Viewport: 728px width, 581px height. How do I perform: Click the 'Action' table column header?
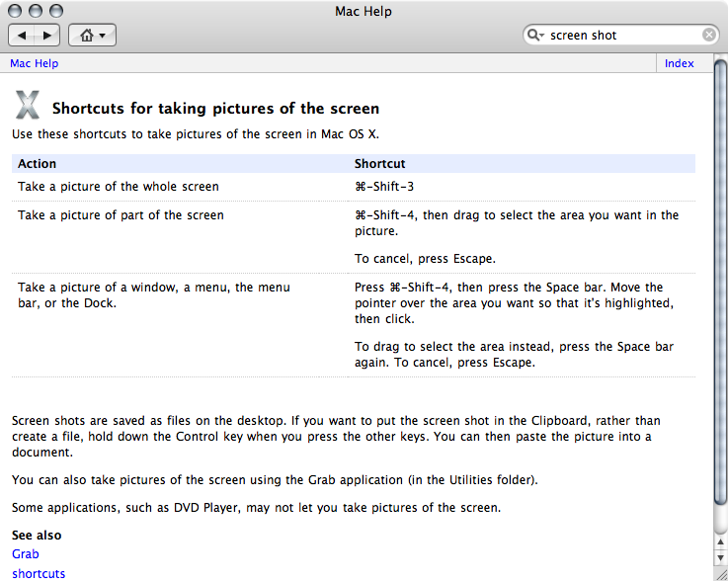(x=38, y=164)
